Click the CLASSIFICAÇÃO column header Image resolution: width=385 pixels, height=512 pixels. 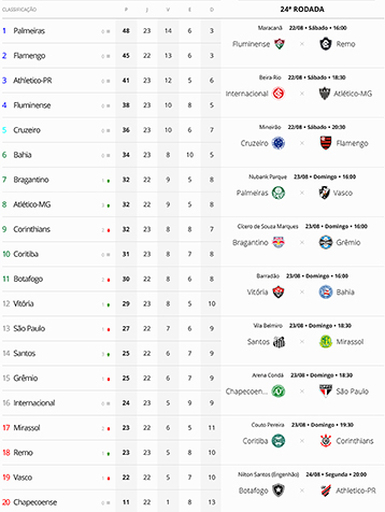pos(19,10)
